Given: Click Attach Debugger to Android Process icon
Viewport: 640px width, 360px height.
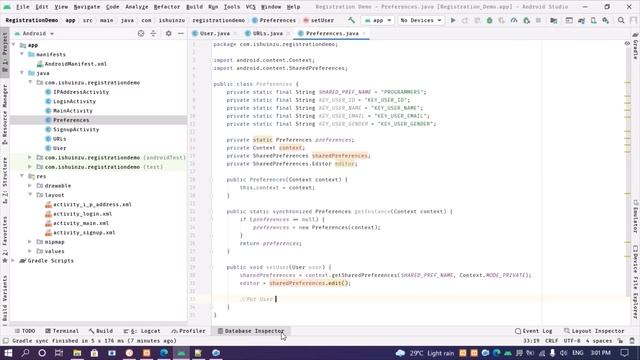Looking at the screenshot, I should click(526, 20).
